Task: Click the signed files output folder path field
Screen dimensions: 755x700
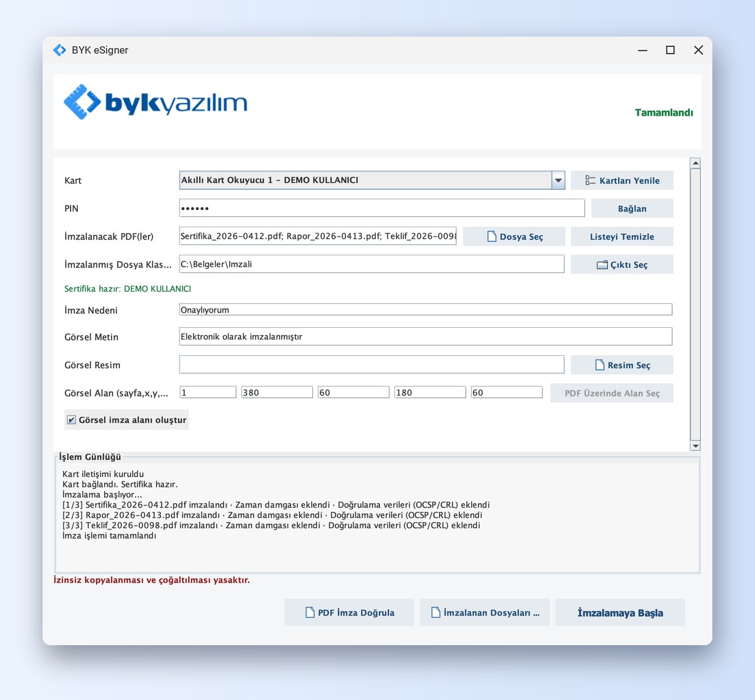Action: point(371,264)
